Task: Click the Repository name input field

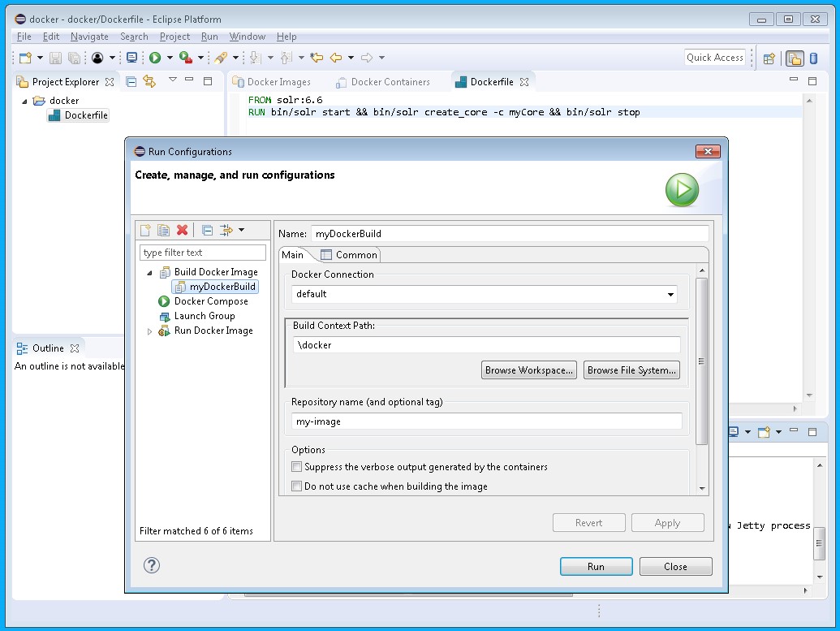Action: tap(487, 421)
